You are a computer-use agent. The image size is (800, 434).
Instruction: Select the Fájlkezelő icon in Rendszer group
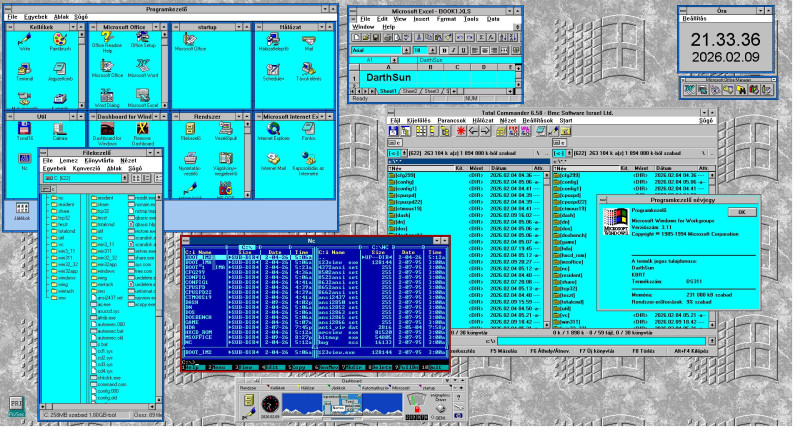191,132
